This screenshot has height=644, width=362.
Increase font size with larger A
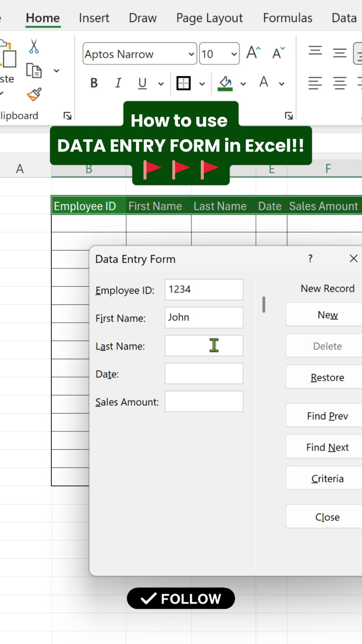pos(254,53)
